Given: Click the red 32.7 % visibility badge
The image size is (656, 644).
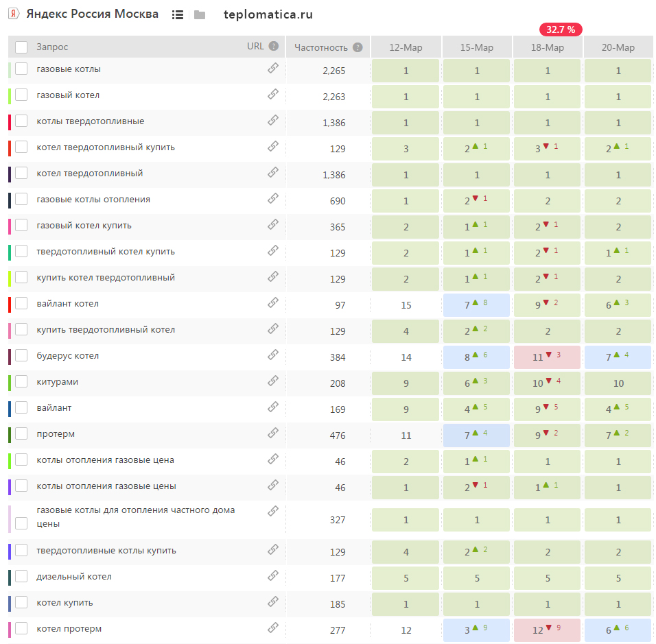Looking at the screenshot, I should tap(561, 29).
